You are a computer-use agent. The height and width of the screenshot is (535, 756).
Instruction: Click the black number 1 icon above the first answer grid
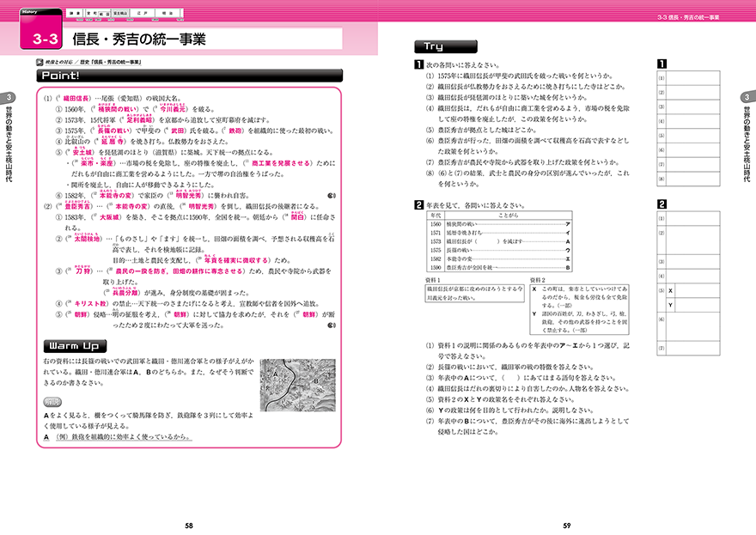[x=662, y=64]
